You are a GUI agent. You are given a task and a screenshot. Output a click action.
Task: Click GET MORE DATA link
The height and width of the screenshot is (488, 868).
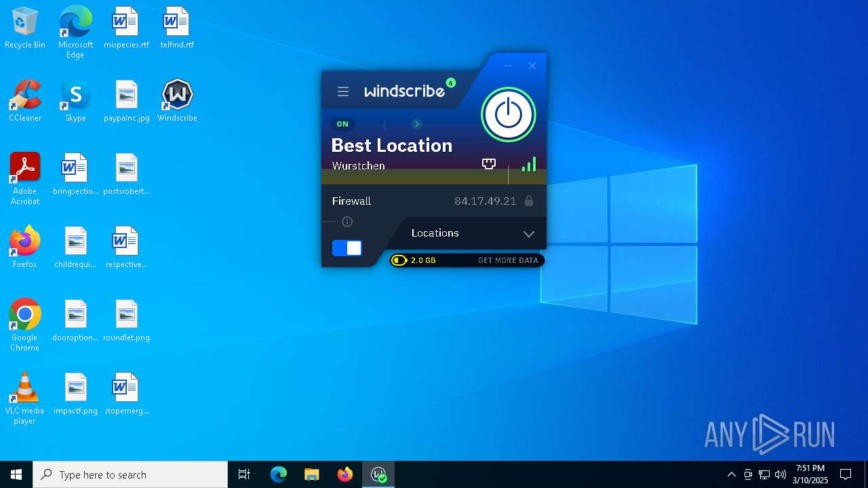(508, 260)
